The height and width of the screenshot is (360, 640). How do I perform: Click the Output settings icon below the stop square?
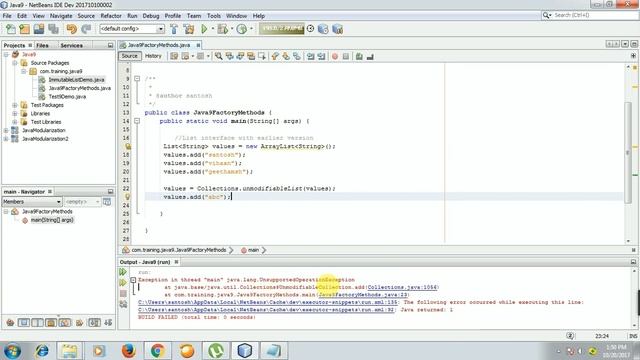coord(123,304)
